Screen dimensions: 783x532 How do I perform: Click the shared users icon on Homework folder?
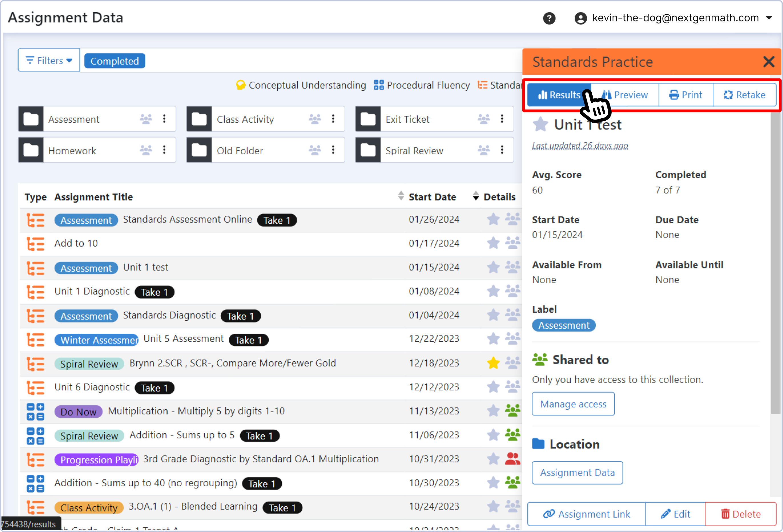(146, 150)
